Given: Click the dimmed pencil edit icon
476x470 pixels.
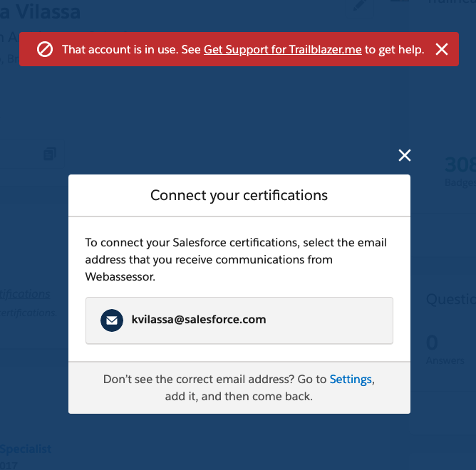Looking at the screenshot, I should [359, 6].
